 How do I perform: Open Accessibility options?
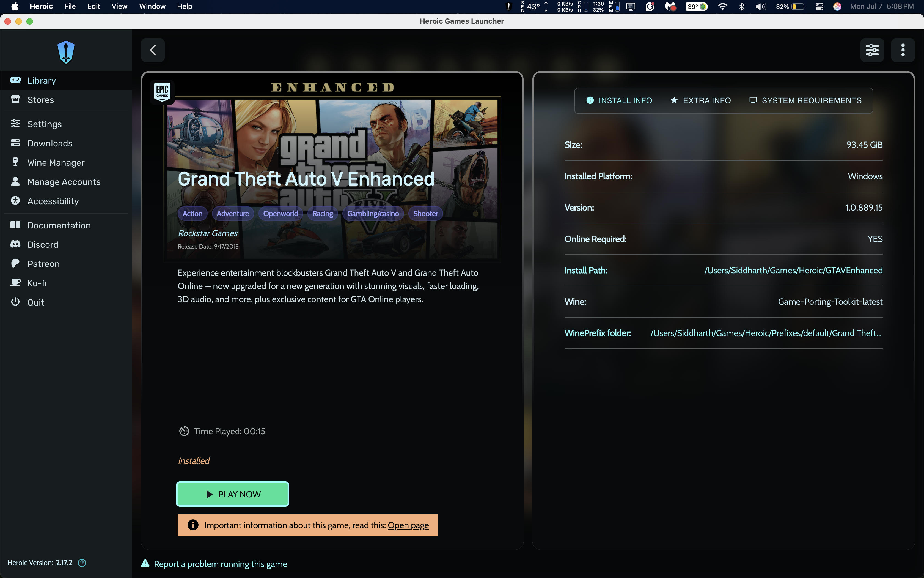click(66, 201)
